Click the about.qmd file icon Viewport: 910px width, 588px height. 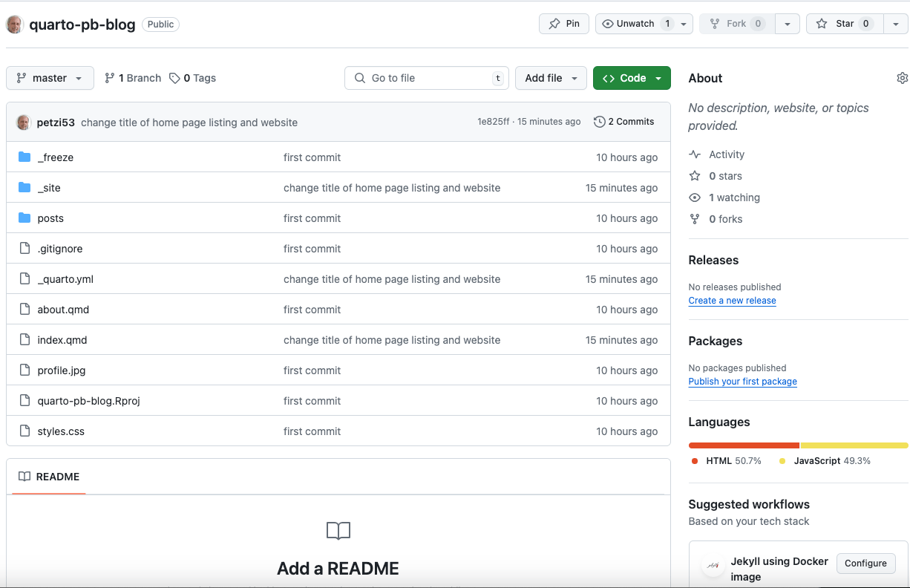pyautogui.click(x=24, y=309)
